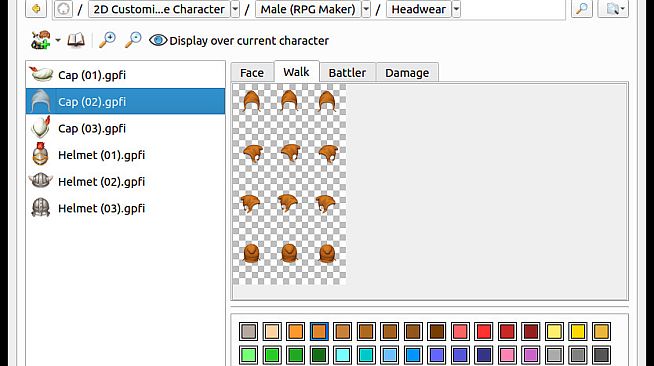654x366 pixels.
Task: Switch to the Walk tab
Action: pos(297,72)
